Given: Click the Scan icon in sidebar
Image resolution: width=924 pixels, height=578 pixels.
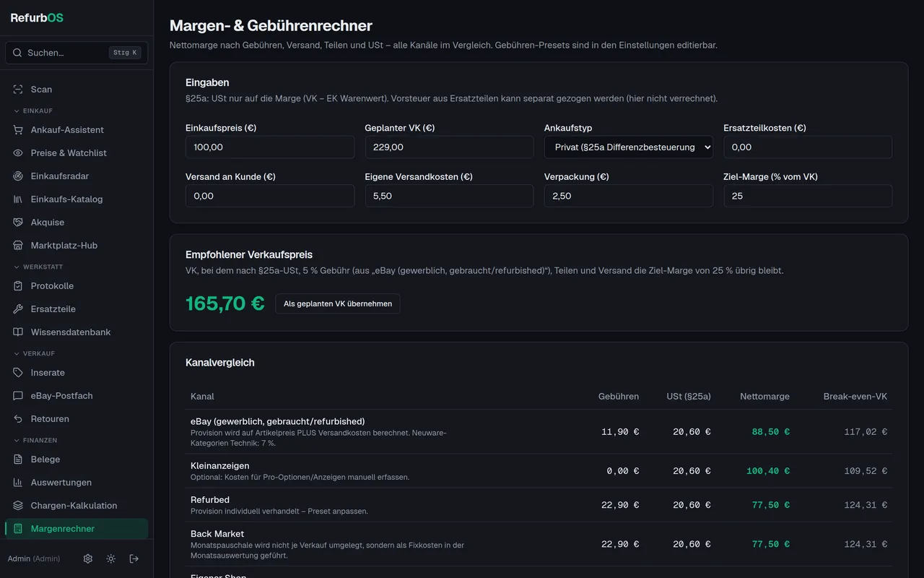Looking at the screenshot, I should [18, 90].
